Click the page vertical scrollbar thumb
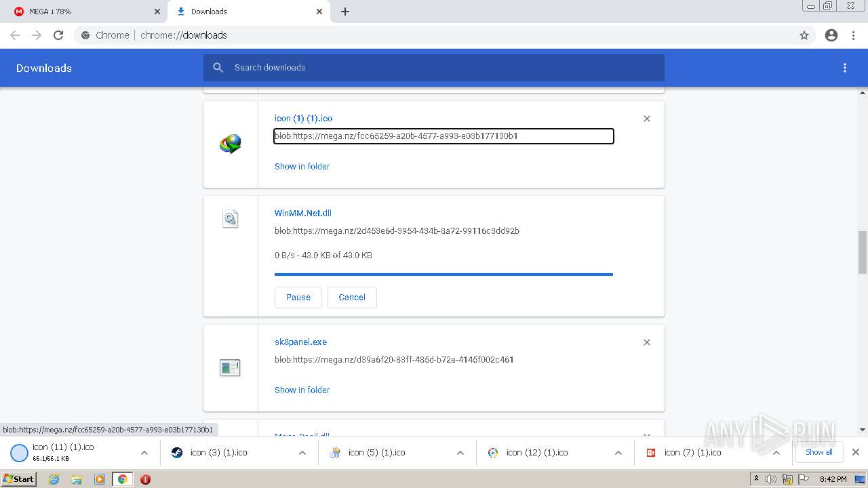868x488 pixels. (863, 252)
